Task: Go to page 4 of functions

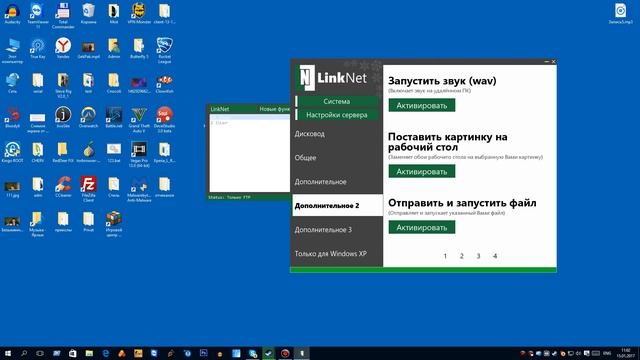Action: point(495,256)
